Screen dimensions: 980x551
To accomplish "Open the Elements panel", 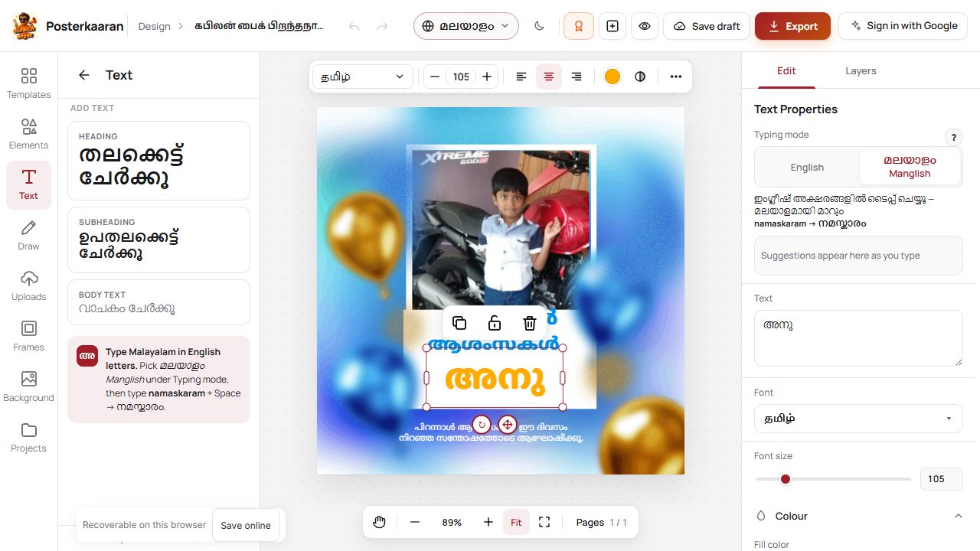I will click(x=28, y=135).
